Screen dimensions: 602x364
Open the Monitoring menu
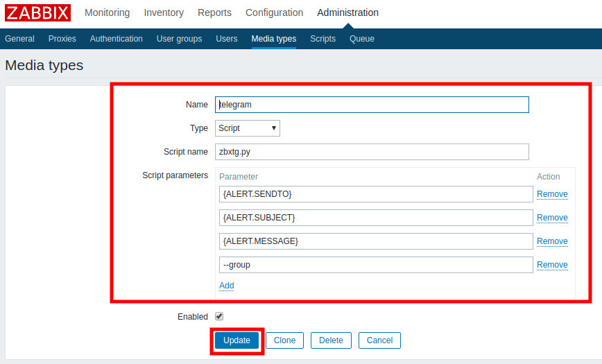tap(107, 12)
